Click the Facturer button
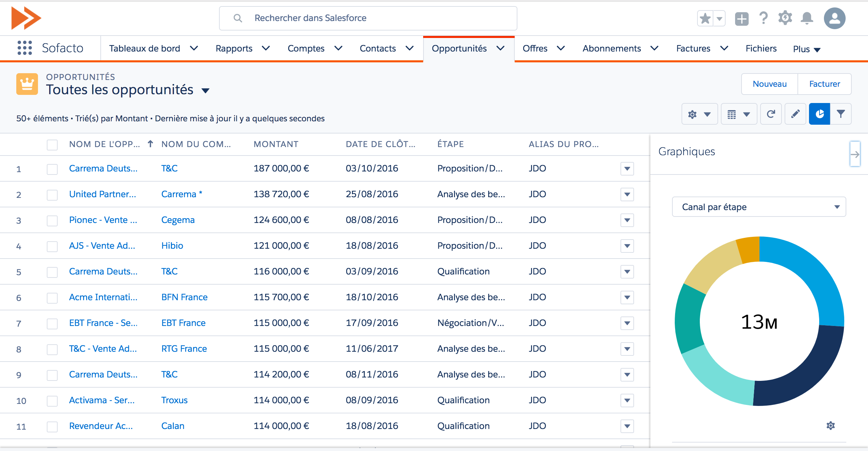This screenshot has width=868, height=451. click(x=825, y=84)
